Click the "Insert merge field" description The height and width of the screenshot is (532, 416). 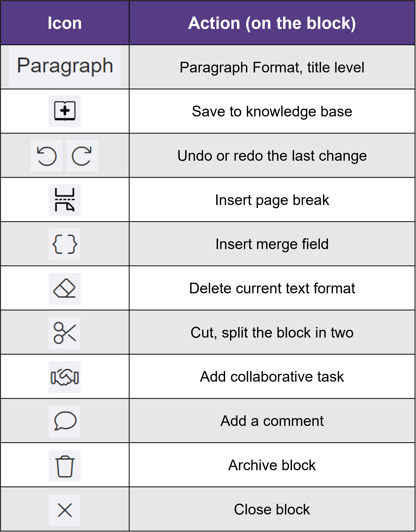click(x=272, y=244)
